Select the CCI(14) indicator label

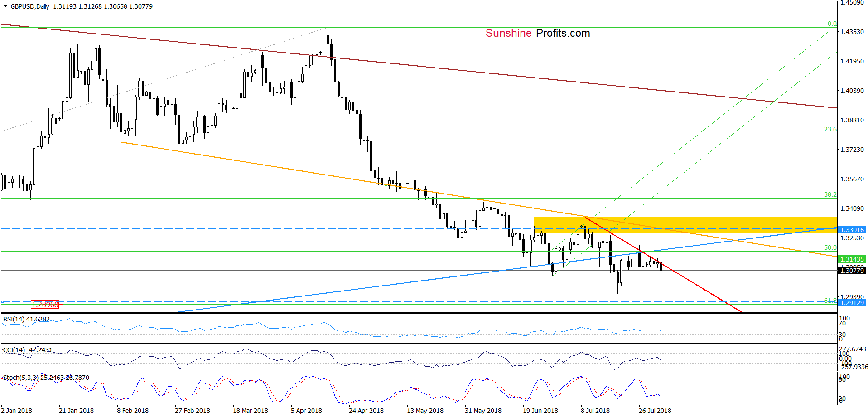[28, 350]
